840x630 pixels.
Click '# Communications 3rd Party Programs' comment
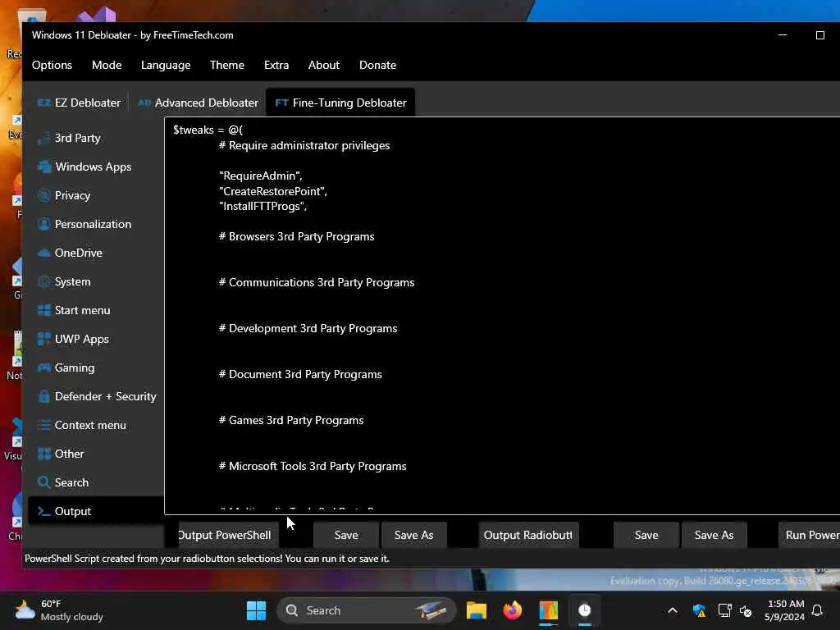point(316,282)
